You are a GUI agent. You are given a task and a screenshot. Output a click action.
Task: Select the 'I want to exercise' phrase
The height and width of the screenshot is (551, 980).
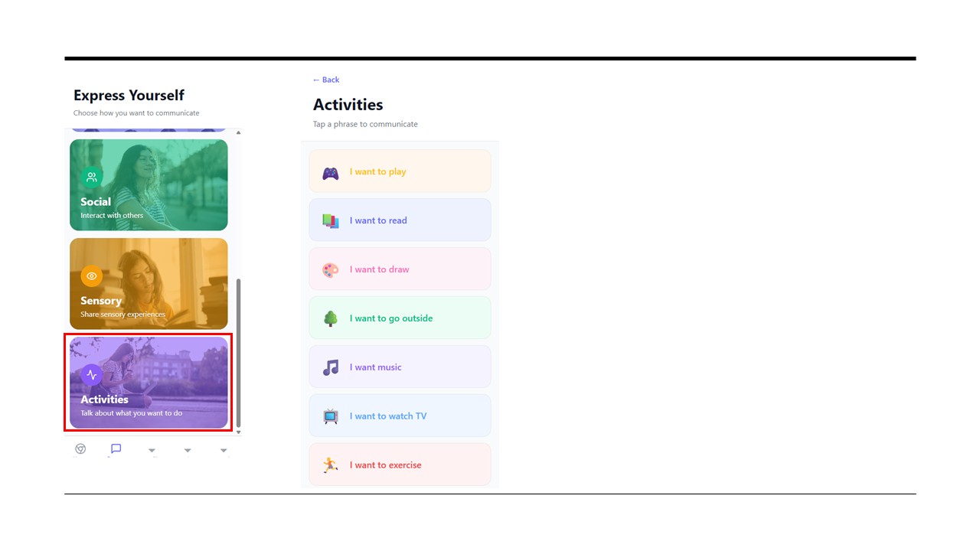point(400,464)
